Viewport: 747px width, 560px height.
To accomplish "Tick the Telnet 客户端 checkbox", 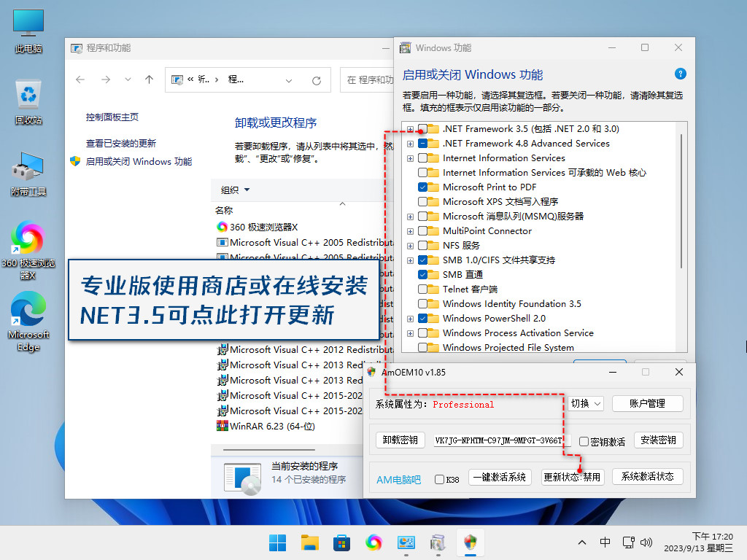I will [x=422, y=289].
